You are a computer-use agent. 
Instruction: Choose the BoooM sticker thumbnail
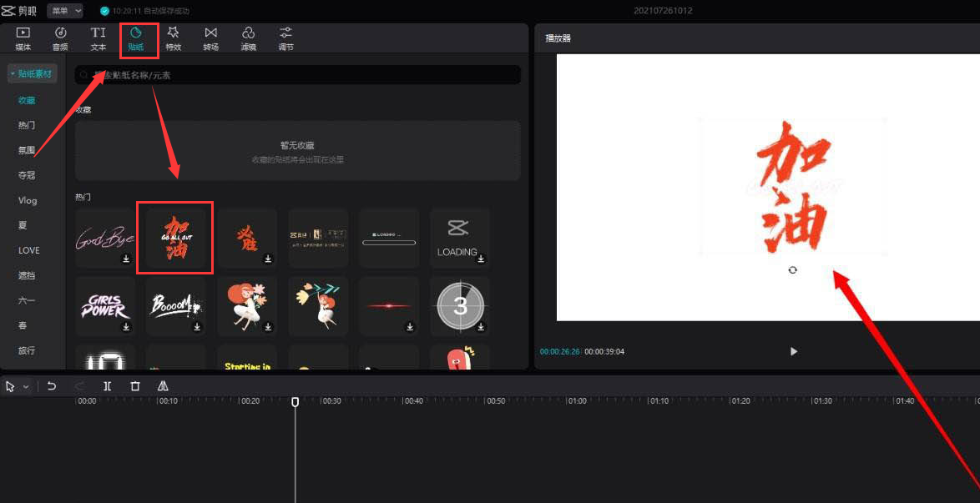[175, 306]
